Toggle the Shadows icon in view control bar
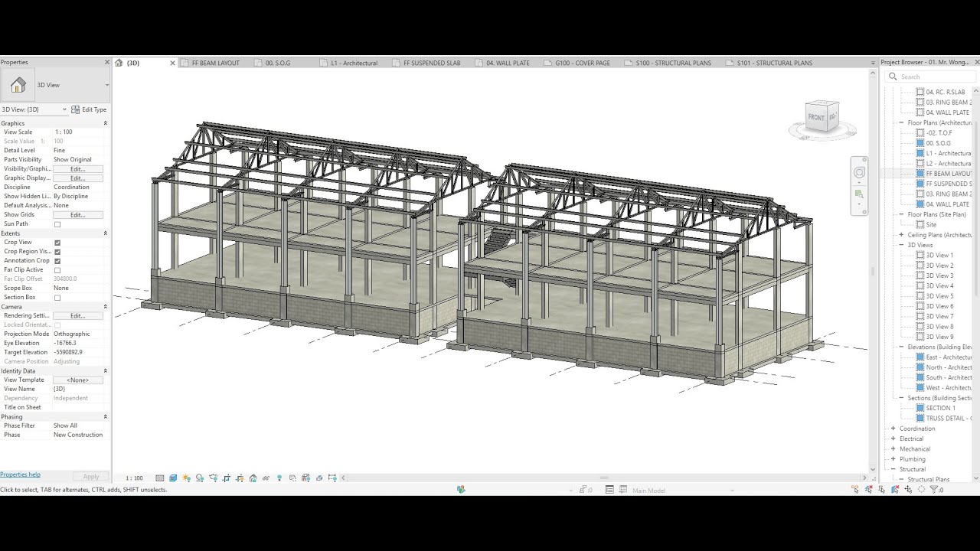 coord(200,478)
